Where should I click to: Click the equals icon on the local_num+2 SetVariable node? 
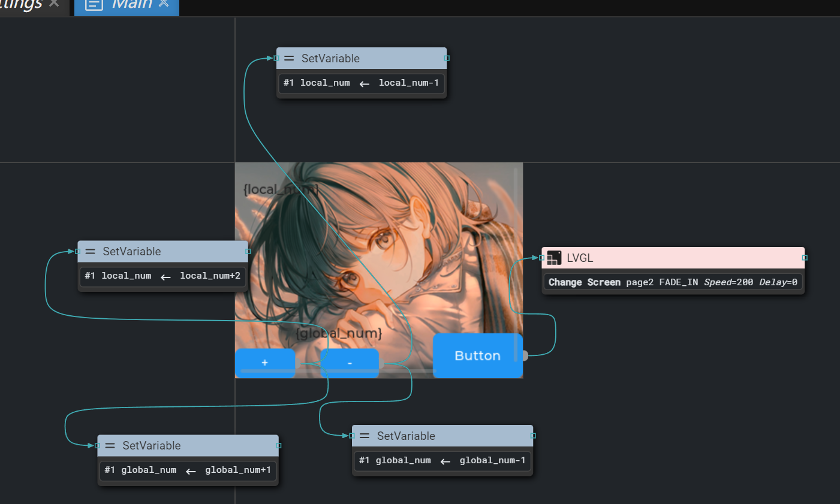coord(91,252)
